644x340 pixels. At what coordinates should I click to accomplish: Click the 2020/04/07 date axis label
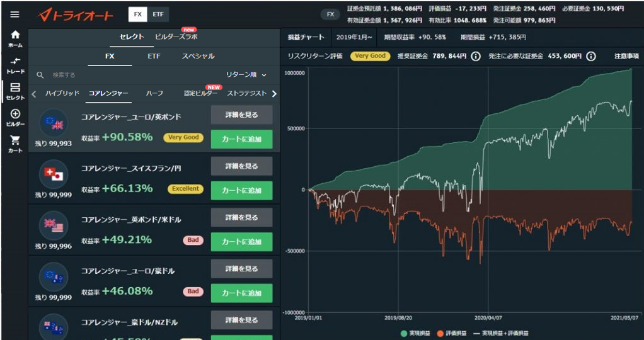[x=488, y=318]
